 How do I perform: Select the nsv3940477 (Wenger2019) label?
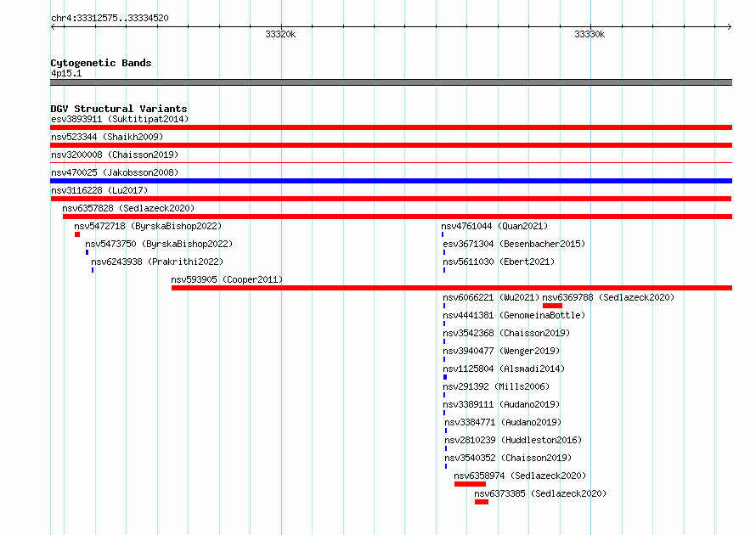501,351
